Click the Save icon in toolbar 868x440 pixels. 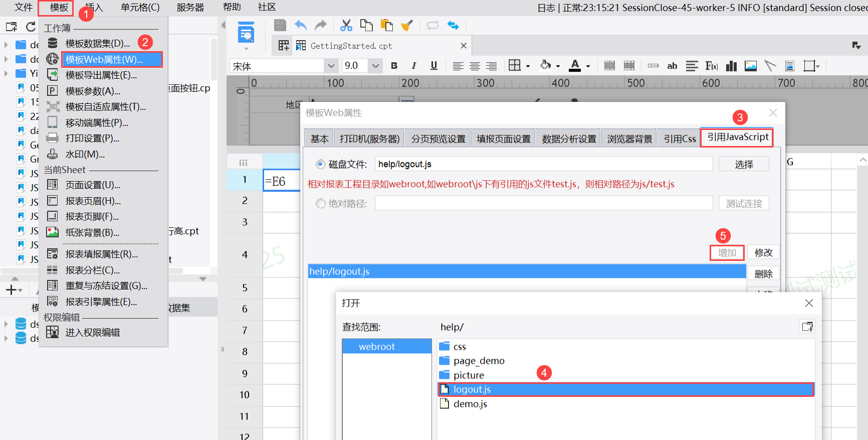(280, 25)
